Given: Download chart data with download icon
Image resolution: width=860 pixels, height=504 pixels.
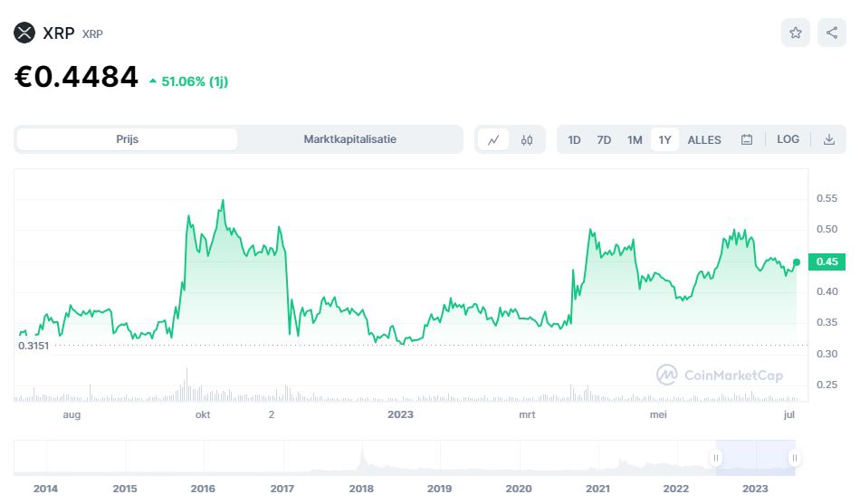Looking at the screenshot, I should click(828, 139).
